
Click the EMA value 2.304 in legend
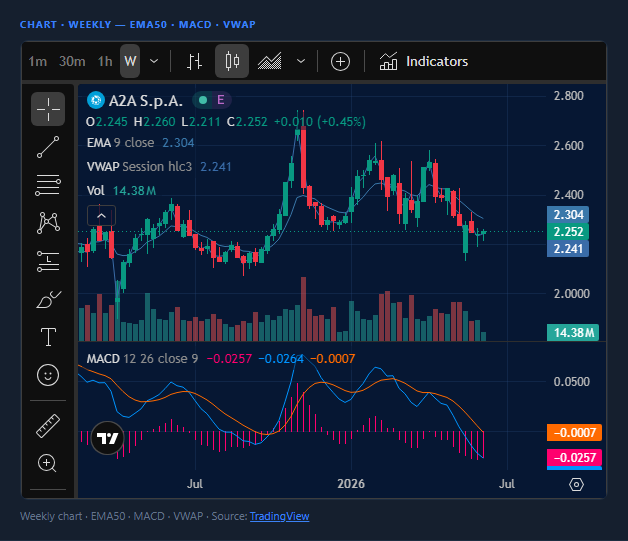[x=178, y=143]
